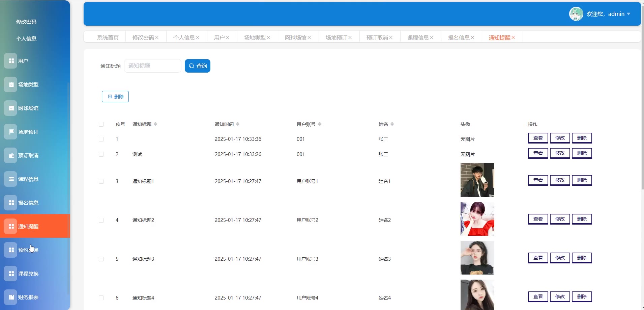Switch to the 网球场馆 tab
The width and height of the screenshot is (644, 310).
pyautogui.click(x=296, y=37)
